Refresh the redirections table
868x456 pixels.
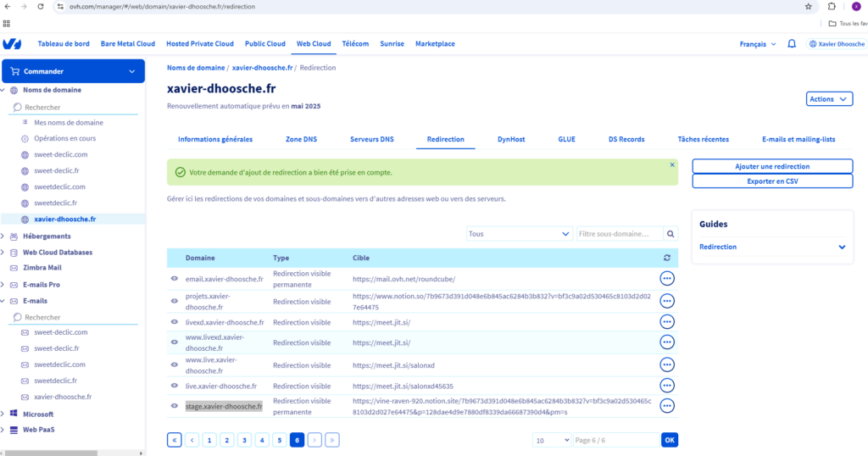(666, 258)
